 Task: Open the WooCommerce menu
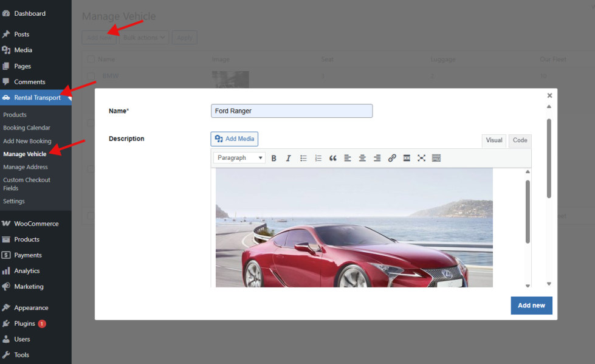point(36,224)
